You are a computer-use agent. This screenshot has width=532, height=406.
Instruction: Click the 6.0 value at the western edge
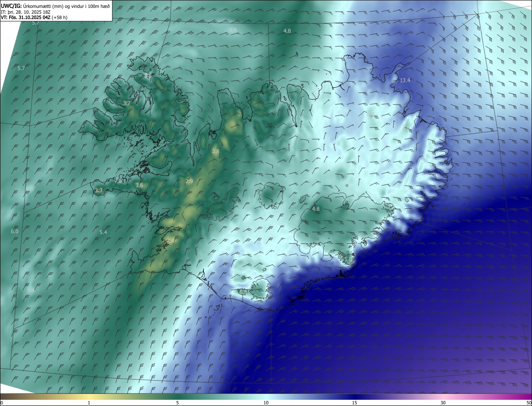pyautogui.click(x=15, y=231)
